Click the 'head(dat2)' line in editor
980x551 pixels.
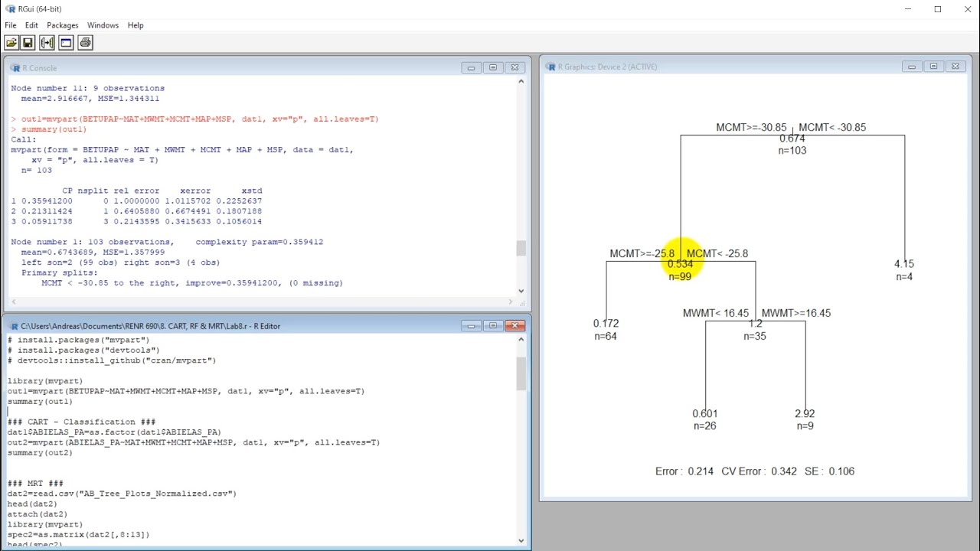pos(32,504)
